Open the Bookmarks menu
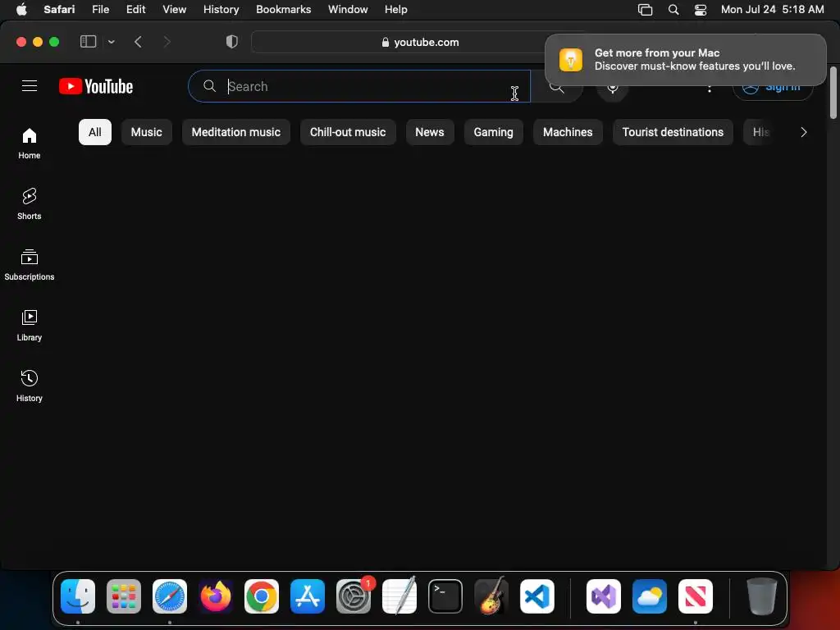 click(x=283, y=10)
